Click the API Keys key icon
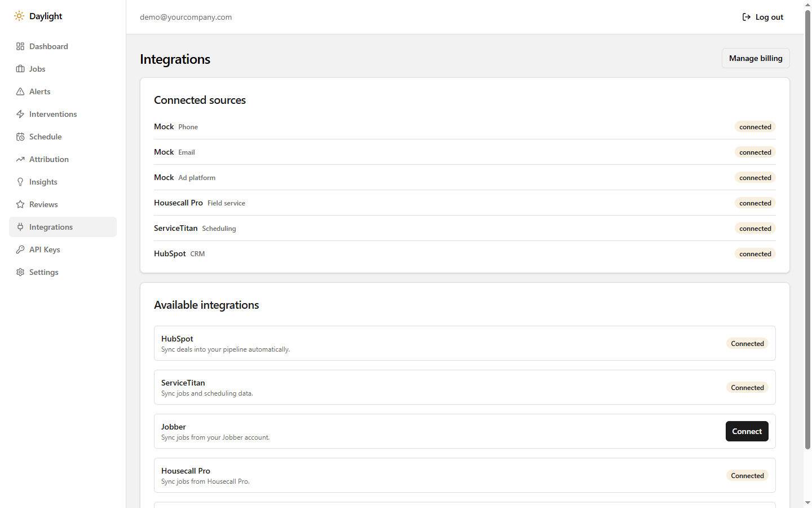This screenshot has width=812, height=508. coord(20,249)
